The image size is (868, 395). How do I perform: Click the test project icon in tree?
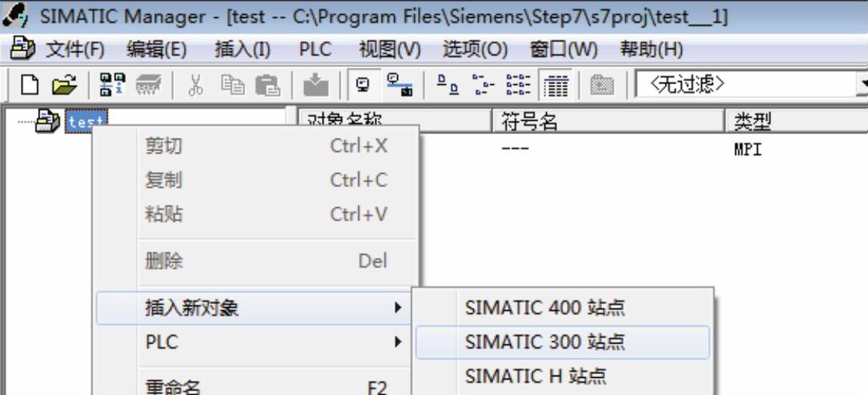[48, 121]
